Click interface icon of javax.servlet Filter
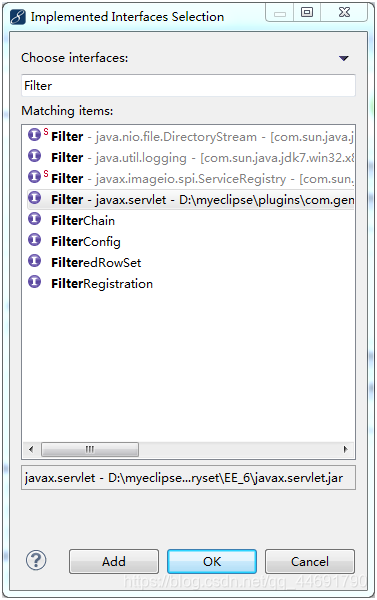The width and height of the screenshot is (377, 600). [34, 198]
